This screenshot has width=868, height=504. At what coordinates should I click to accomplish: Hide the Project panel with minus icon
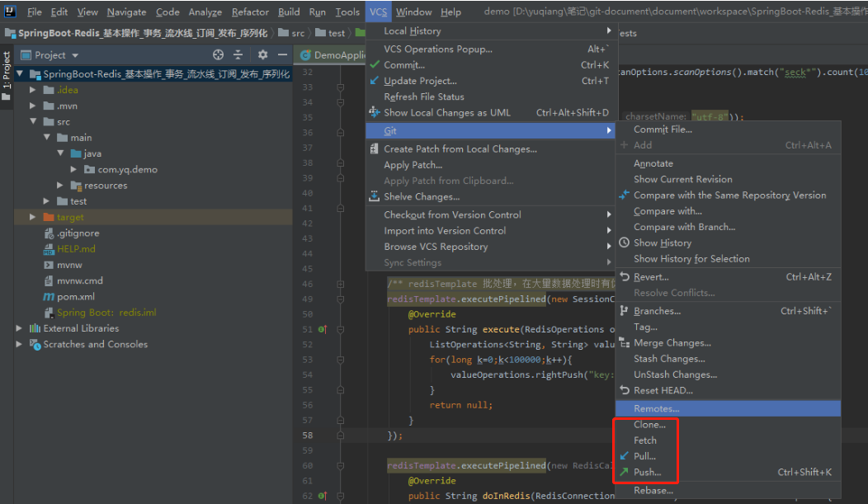282,54
